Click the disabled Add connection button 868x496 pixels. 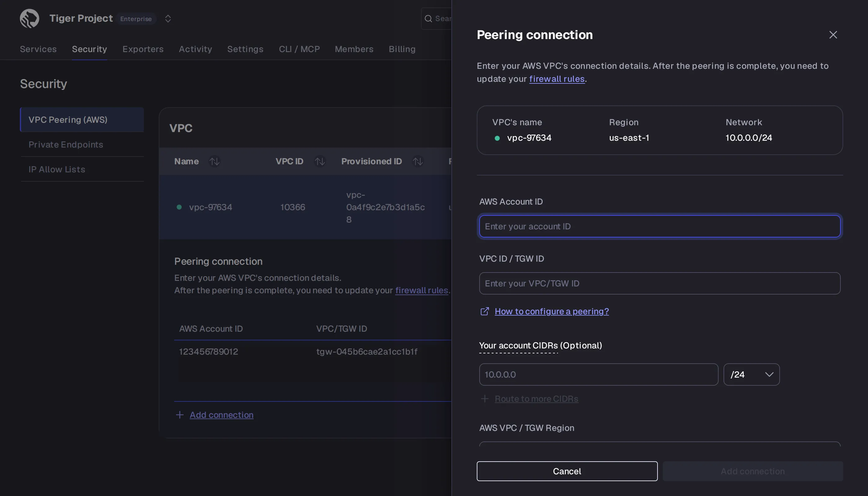point(752,471)
